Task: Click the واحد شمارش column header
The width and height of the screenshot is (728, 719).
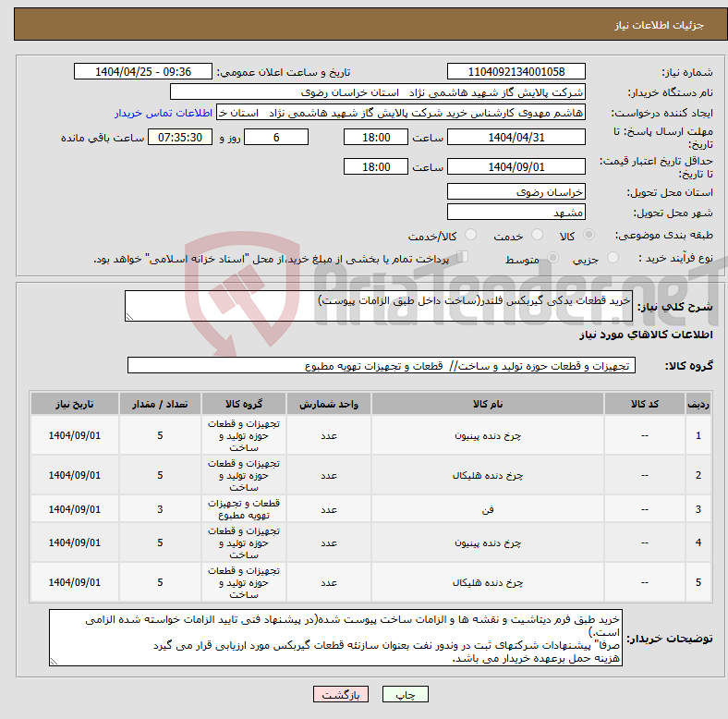Action: click(329, 404)
